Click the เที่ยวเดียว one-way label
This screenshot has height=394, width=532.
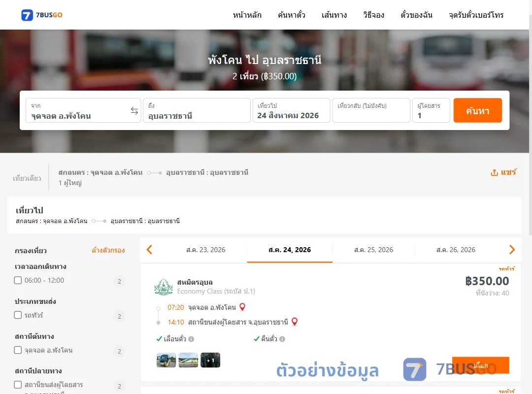click(27, 178)
